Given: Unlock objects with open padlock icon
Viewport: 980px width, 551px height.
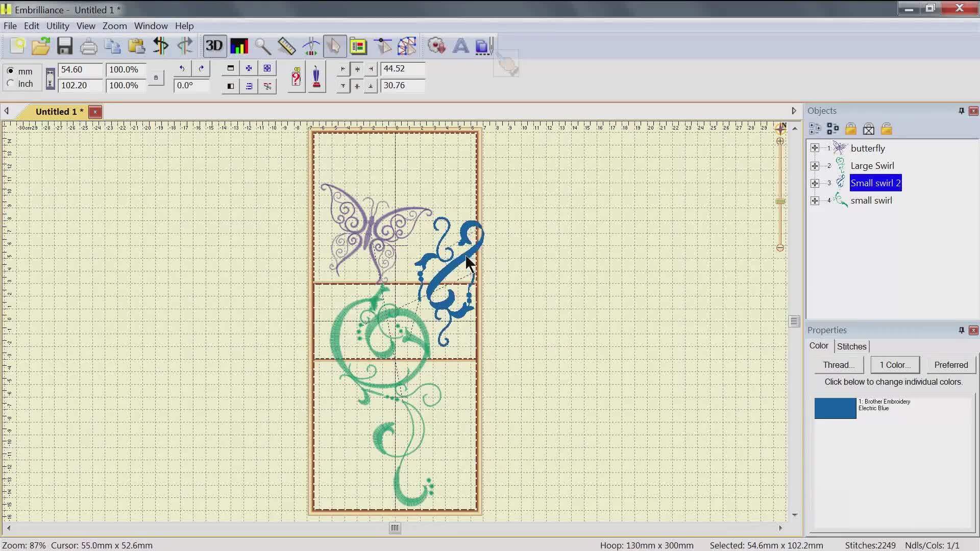Looking at the screenshot, I should 887,129.
